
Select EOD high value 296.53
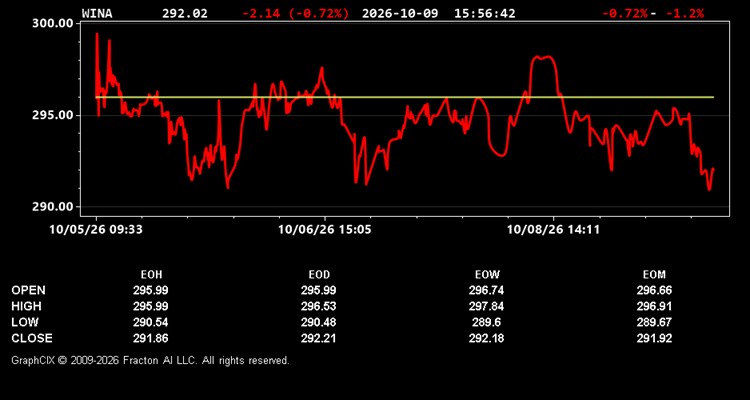pos(319,306)
